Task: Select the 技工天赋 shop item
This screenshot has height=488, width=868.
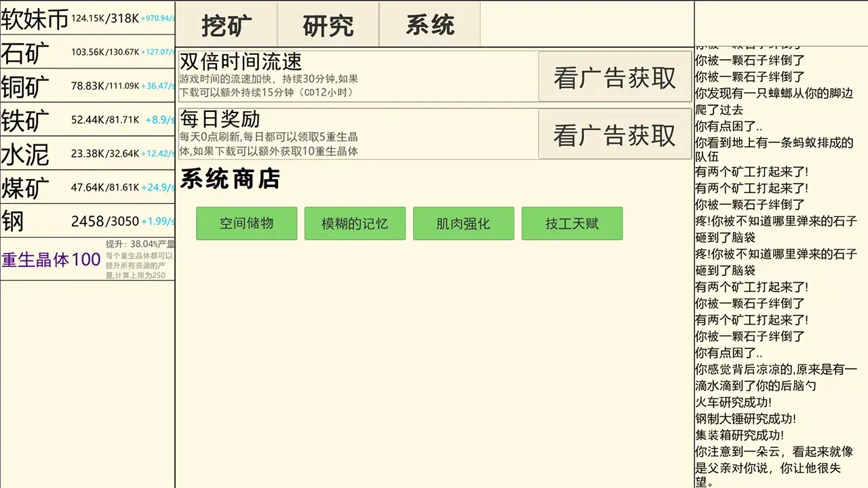Action: tap(572, 223)
